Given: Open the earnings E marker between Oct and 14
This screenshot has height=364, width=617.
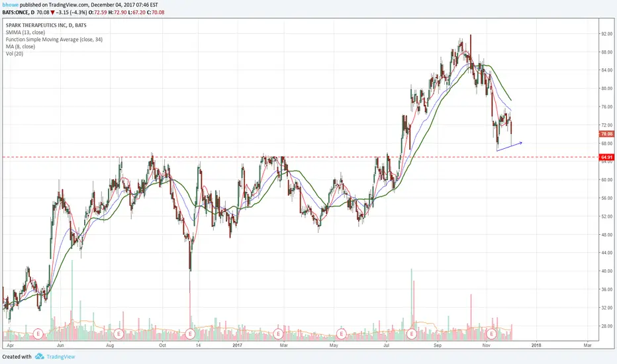Looking at the screenshot, I should click(190, 334).
